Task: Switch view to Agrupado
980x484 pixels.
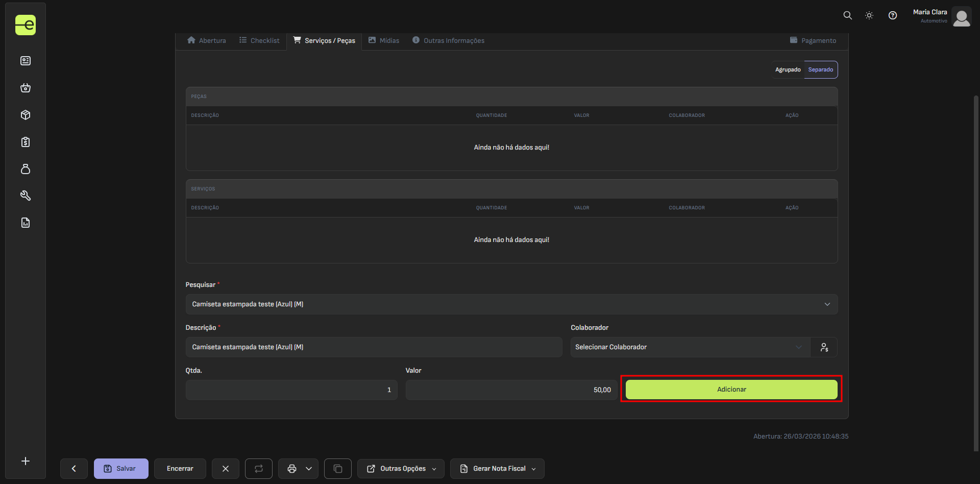Action: tap(788, 70)
